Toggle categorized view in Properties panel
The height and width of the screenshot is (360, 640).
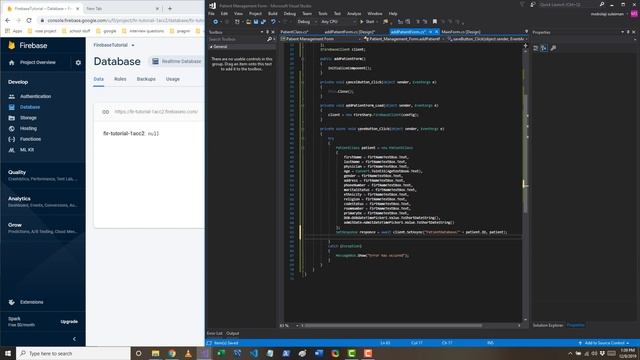click(536, 48)
